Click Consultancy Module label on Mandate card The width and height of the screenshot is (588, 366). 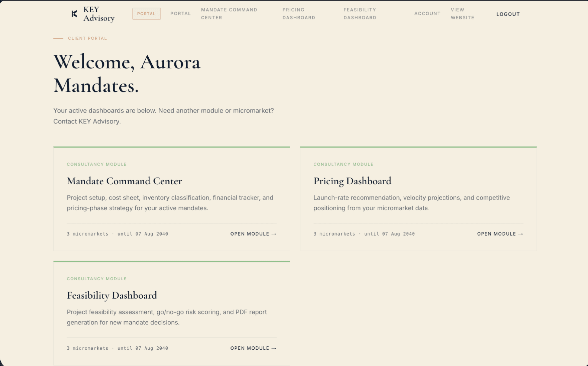click(x=97, y=164)
